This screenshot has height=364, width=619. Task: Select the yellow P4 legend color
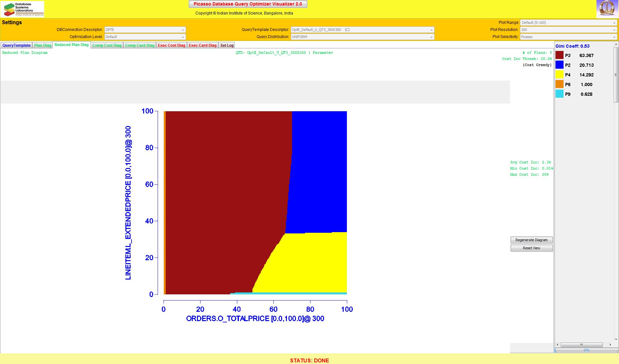click(x=559, y=74)
